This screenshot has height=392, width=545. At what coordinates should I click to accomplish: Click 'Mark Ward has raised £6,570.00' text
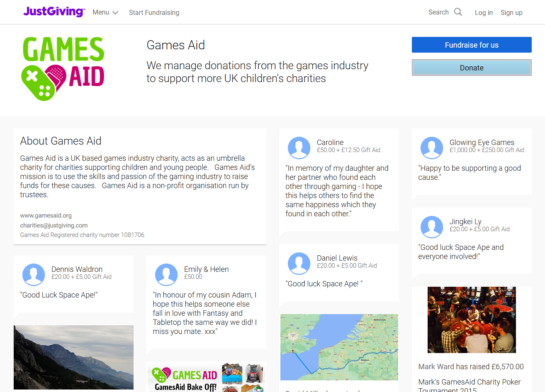pos(471,367)
